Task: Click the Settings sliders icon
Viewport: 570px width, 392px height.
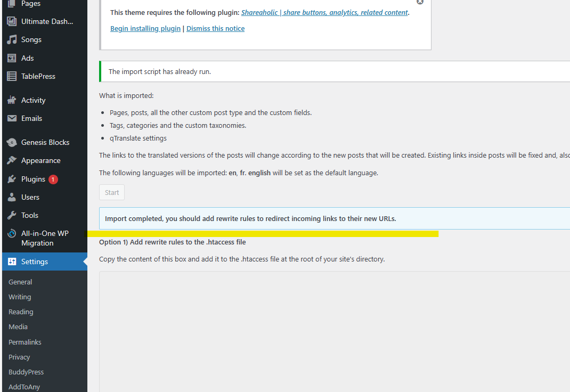Action: tap(12, 262)
